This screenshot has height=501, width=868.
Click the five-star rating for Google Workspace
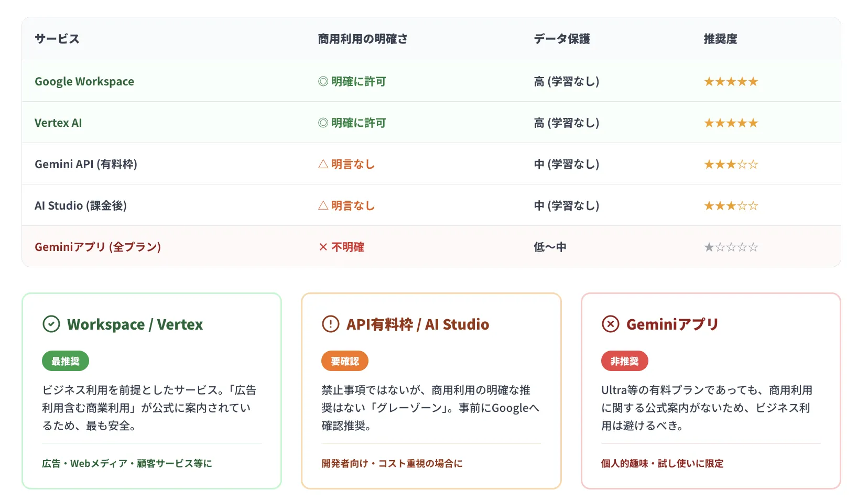click(x=730, y=81)
